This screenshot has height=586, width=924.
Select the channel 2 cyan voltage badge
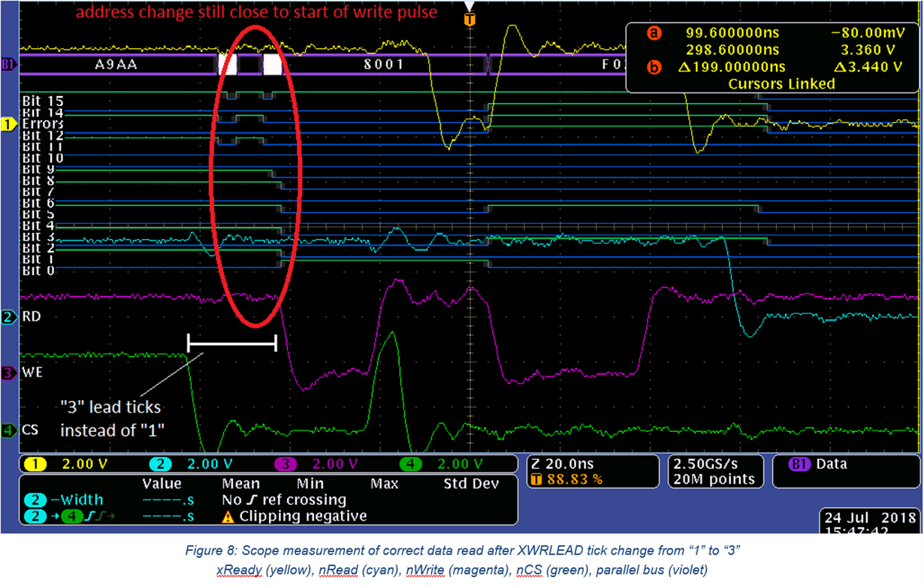(x=160, y=464)
